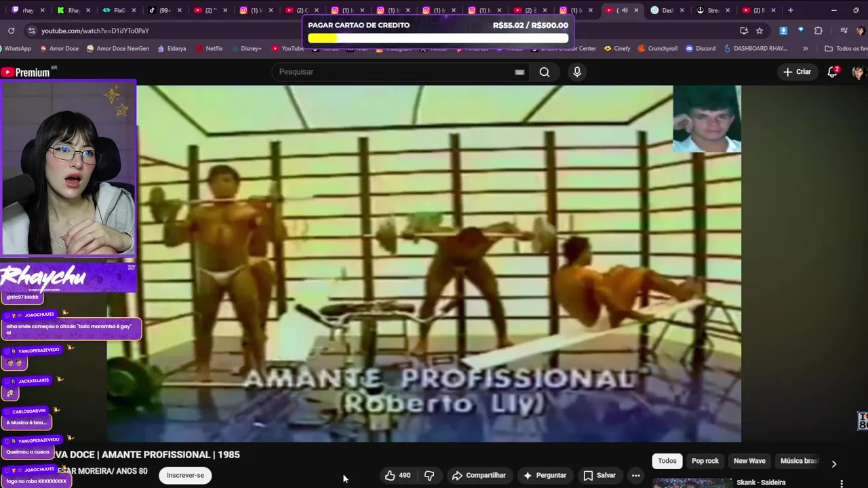Viewport: 868px width, 488px height.
Task: Dislike the video
Action: (429, 475)
